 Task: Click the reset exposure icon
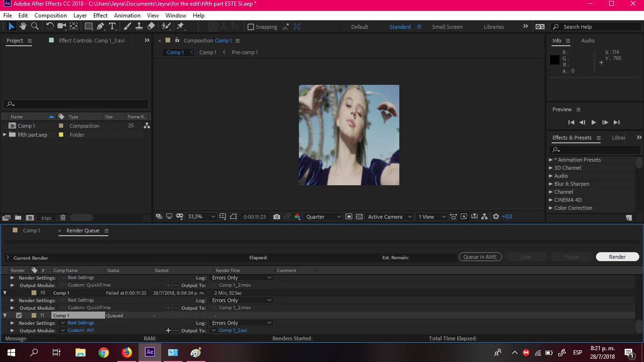(496, 217)
